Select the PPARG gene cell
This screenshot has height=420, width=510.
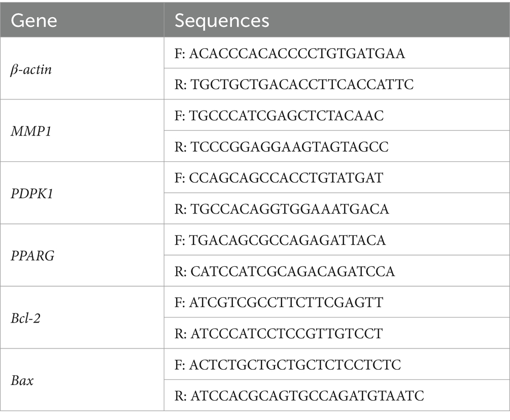pos(82,255)
